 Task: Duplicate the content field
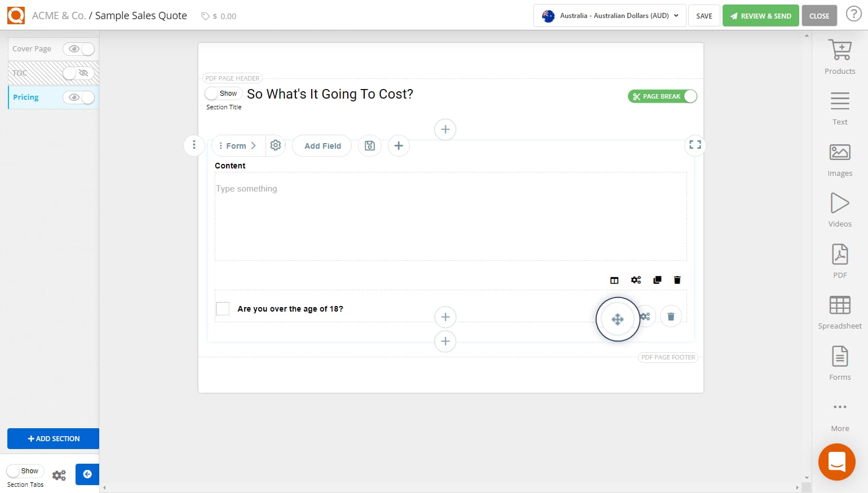pyautogui.click(x=657, y=279)
